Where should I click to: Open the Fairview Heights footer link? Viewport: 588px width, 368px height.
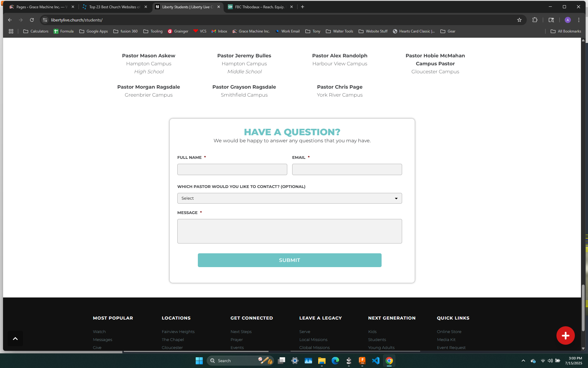(178, 332)
